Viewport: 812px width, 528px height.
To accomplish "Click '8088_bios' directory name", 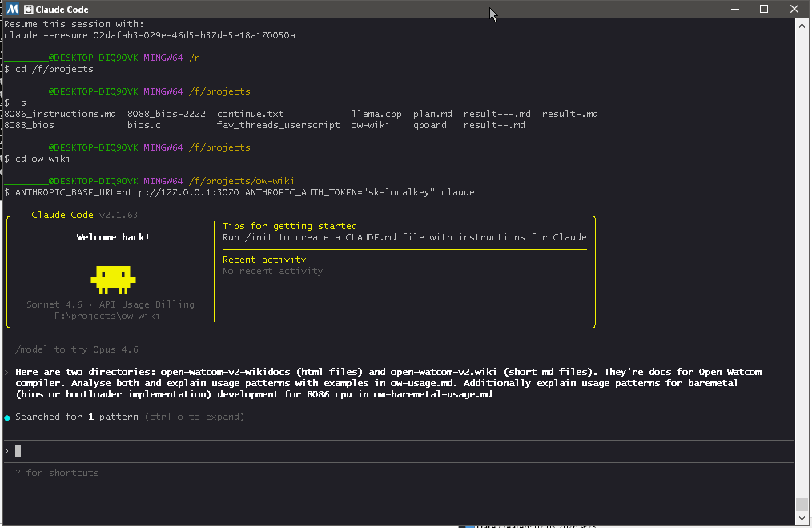I will (x=29, y=126).
